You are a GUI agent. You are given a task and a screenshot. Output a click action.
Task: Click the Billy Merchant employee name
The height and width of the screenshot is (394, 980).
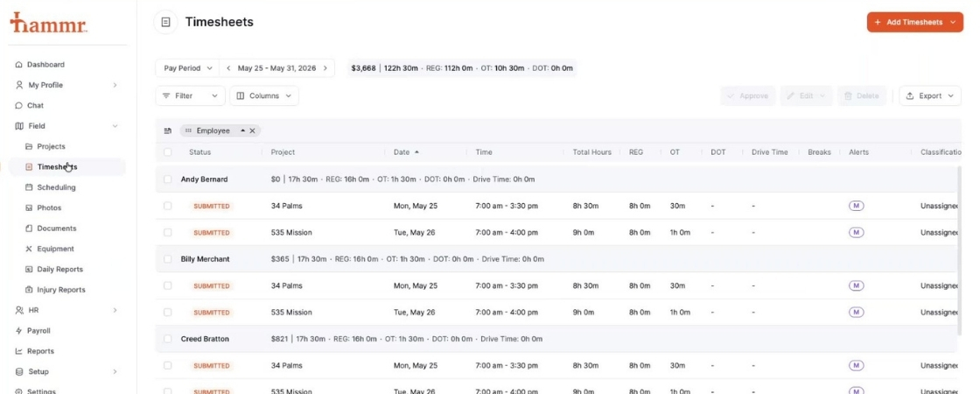point(205,259)
